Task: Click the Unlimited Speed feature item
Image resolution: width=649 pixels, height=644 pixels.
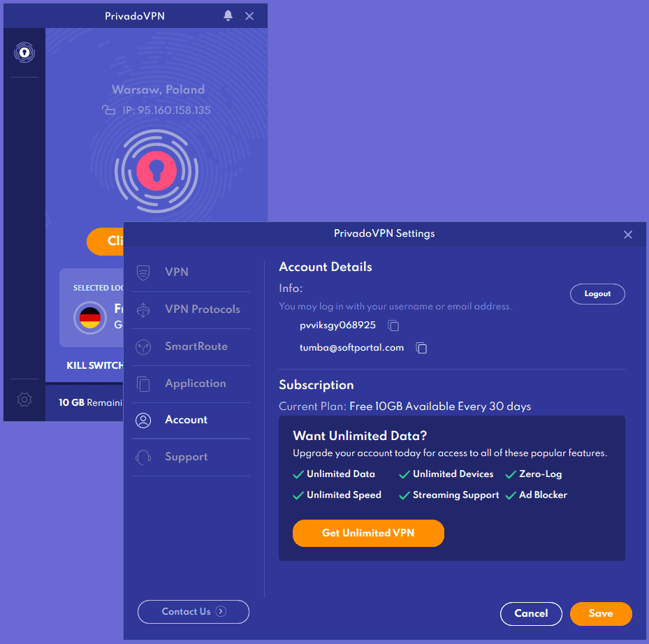Action: point(337,495)
